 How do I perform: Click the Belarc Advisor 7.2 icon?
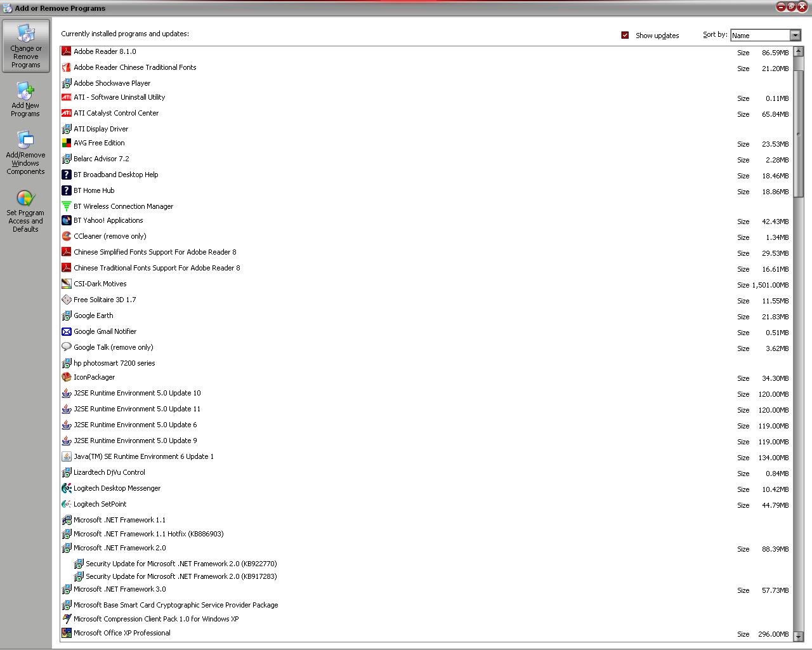66,159
